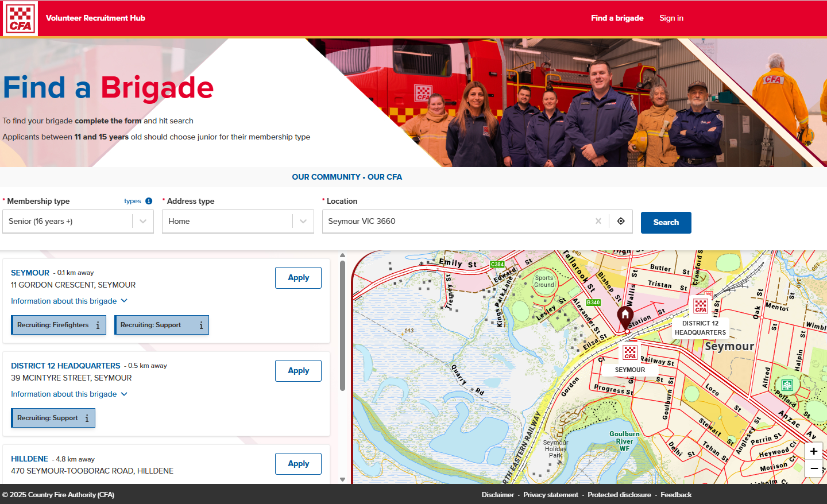Open the Sign in page
Viewport: 827px width, 504px height.
point(671,18)
